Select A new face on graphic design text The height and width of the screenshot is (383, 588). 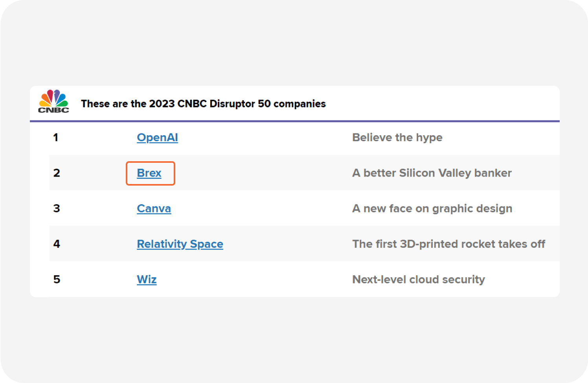pos(432,208)
